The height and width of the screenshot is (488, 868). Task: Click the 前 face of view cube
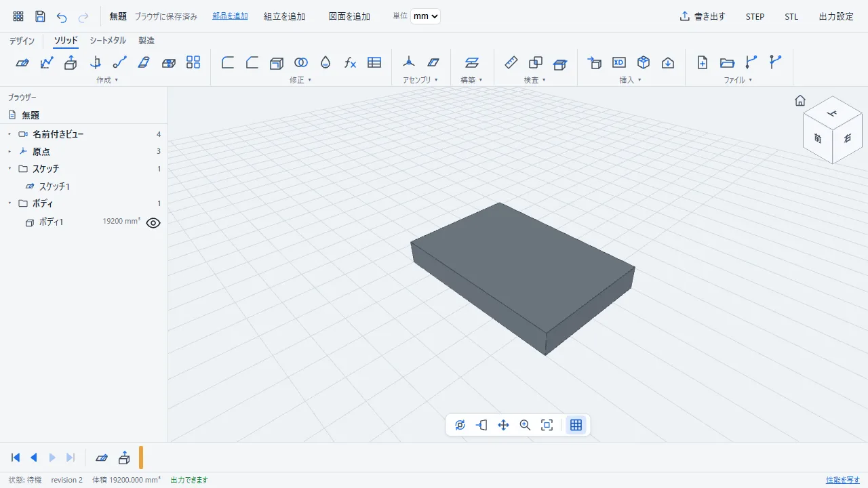818,138
